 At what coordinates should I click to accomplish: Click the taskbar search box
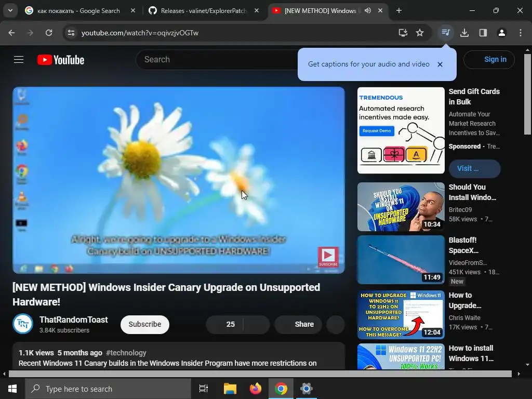pos(108,389)
